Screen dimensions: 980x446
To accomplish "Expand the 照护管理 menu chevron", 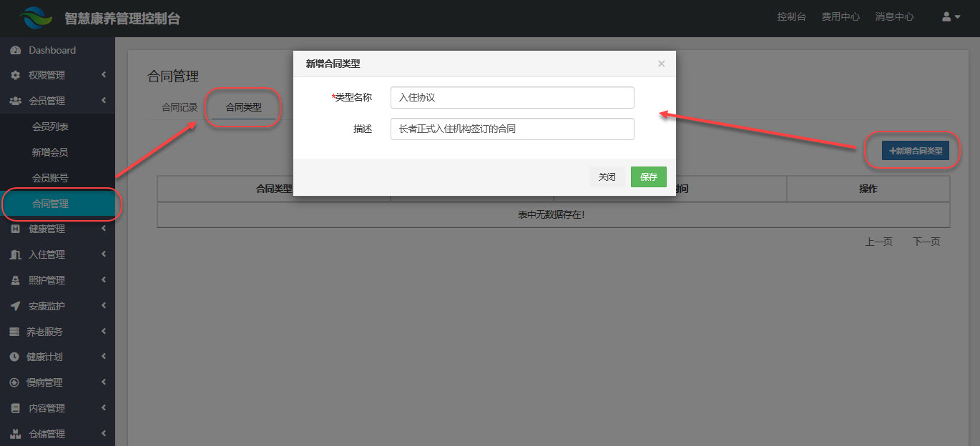I will (x=103, y=279).
